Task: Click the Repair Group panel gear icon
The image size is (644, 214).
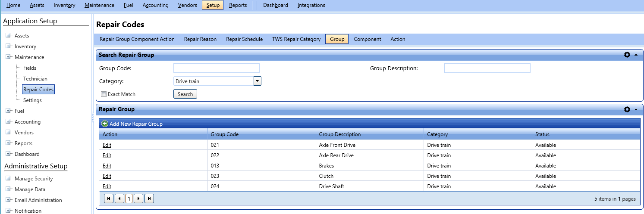Action: (627, 109)
